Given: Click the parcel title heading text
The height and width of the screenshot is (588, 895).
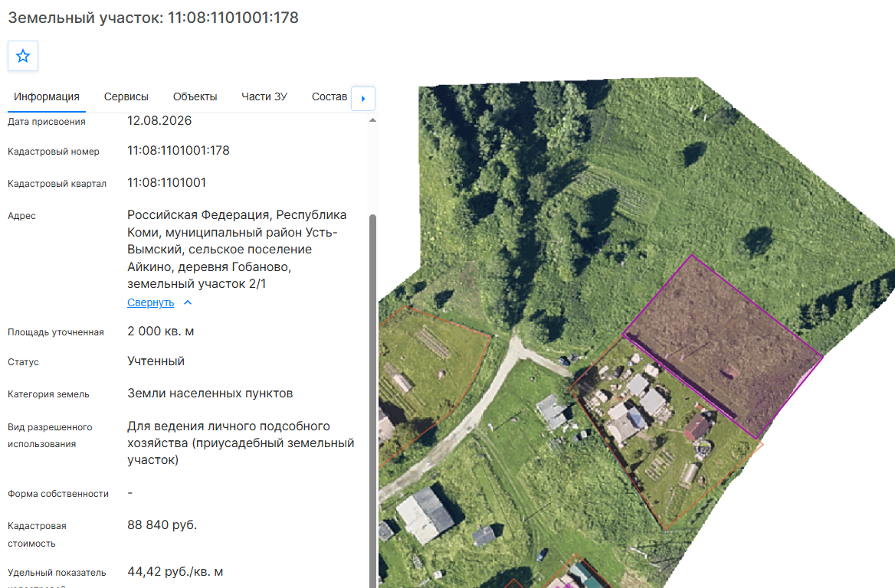Looking at the screenshot, I should click(x=153, y=18).
